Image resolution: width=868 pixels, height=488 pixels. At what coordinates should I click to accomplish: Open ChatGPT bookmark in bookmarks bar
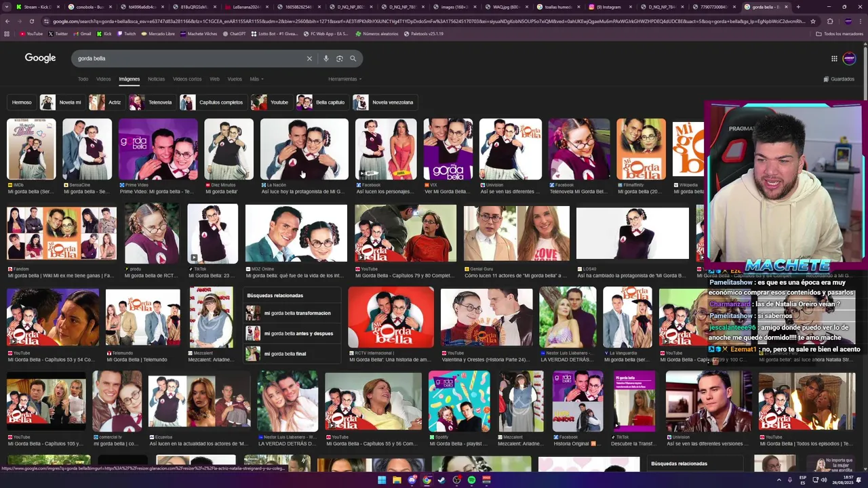pyautogui.click(x=234, y=33)
